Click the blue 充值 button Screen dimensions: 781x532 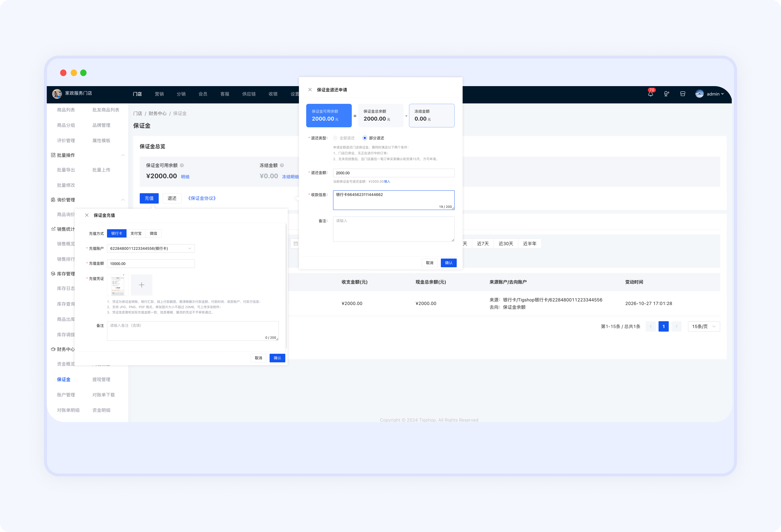click(149, 199)
